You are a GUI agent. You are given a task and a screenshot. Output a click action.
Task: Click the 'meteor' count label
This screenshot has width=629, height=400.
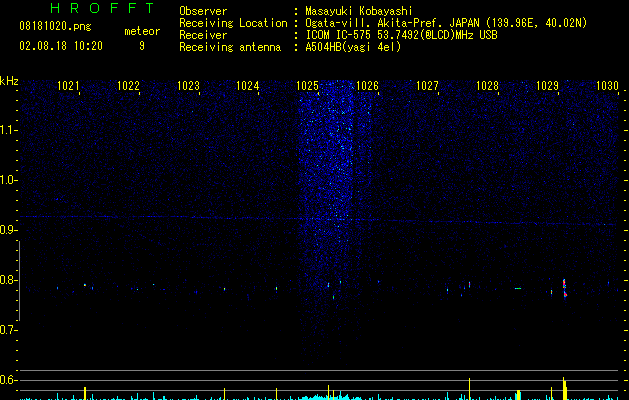(142, 31)
